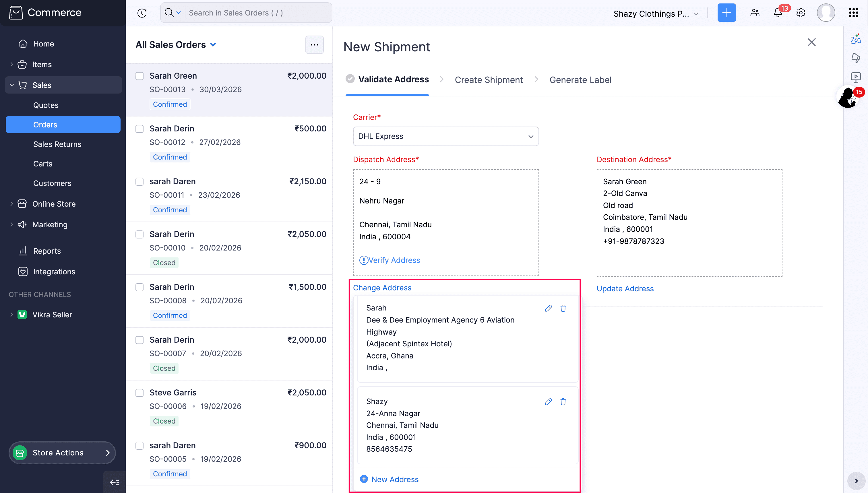
Task: Click the user profile avatar
Action: click(826, 13)
